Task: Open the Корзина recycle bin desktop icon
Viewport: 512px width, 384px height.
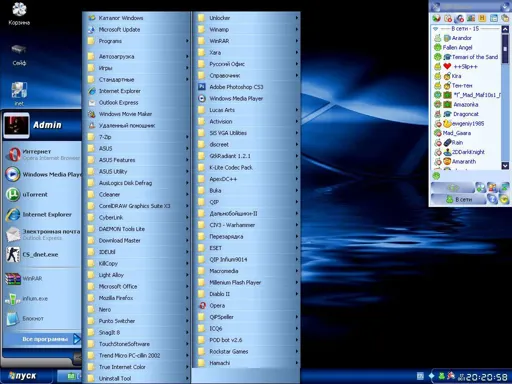Action: point(19,14)
